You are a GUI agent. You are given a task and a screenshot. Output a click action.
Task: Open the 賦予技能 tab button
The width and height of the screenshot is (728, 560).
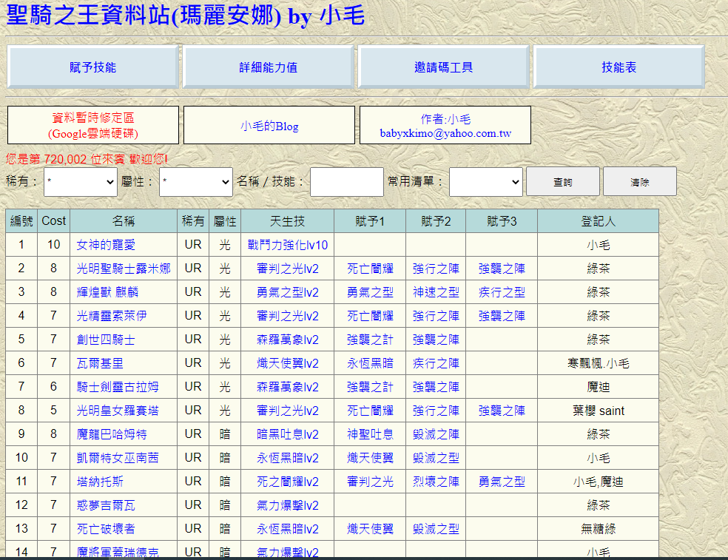pyautogui.click(x=92, y=67)
